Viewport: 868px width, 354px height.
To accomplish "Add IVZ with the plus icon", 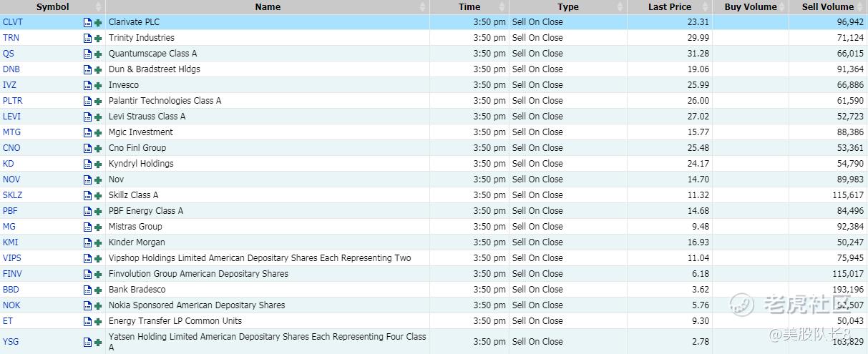I will coord(98,86).
